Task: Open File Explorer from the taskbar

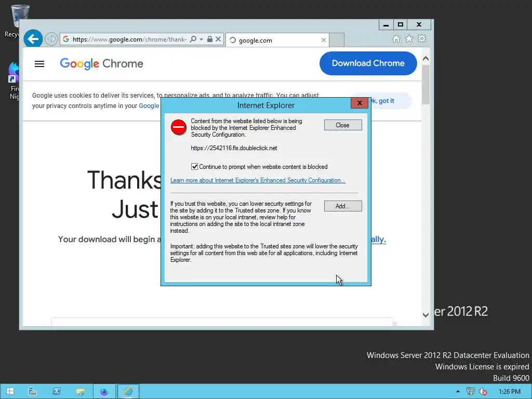Action: tap(80, 391)
